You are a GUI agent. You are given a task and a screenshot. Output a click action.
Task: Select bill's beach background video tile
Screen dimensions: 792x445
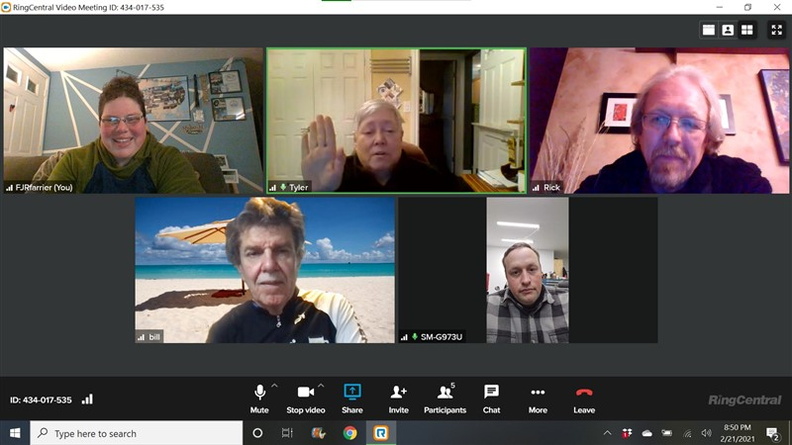click(x=265, y=270)
